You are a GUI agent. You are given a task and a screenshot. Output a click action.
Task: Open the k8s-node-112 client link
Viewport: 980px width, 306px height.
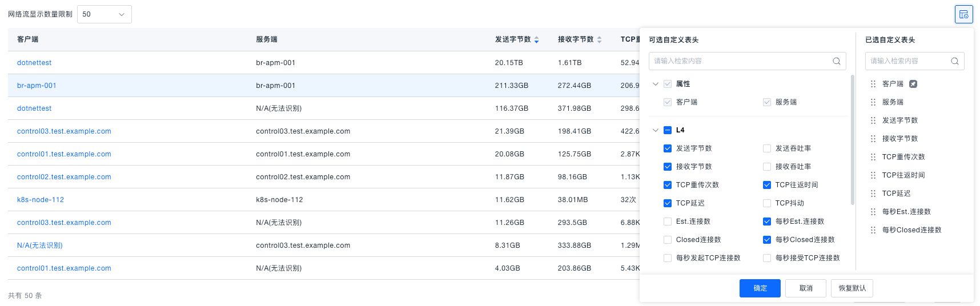(x=41, y=200)
